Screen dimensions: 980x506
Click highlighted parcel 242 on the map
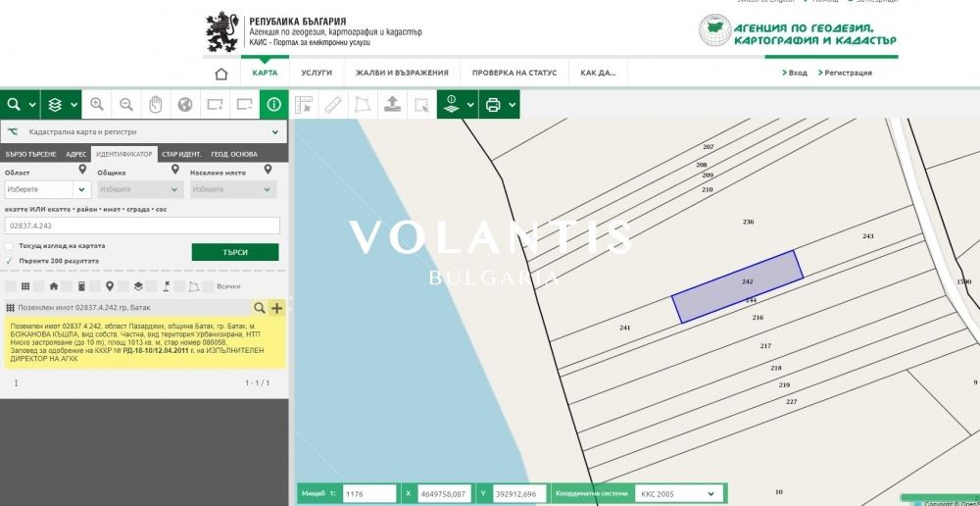click(738, 286)
